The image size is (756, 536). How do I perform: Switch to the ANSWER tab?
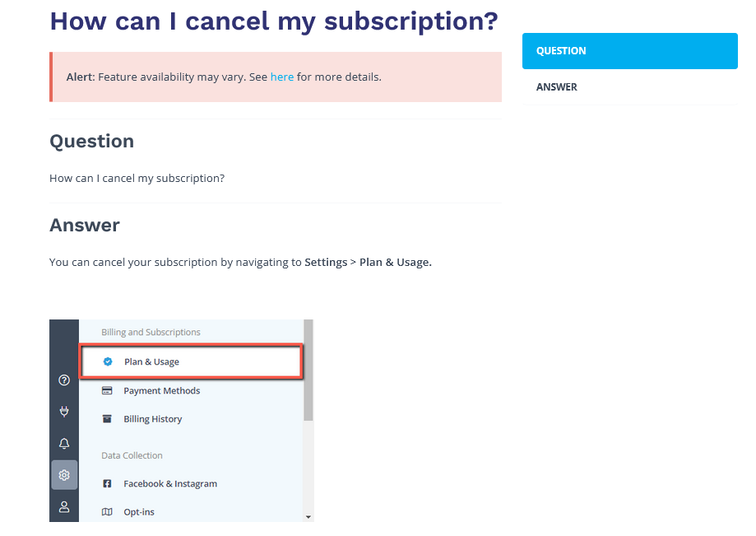tap(557, 86)
